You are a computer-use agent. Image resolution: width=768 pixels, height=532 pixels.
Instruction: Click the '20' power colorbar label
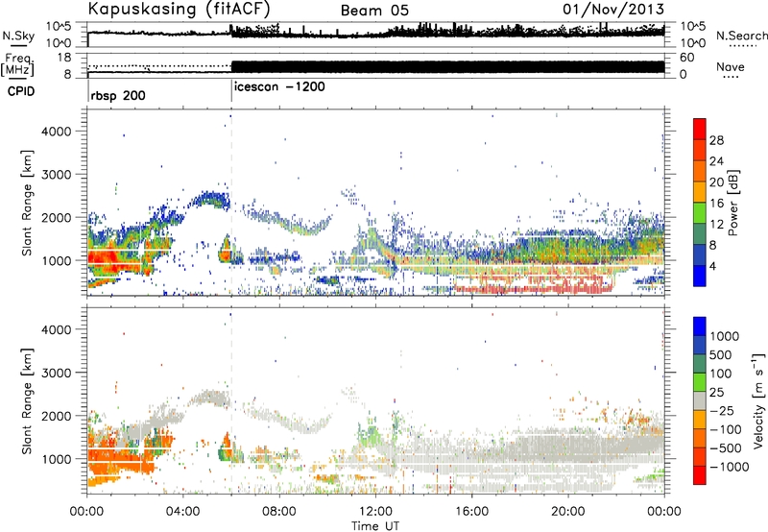pos(716,182)
